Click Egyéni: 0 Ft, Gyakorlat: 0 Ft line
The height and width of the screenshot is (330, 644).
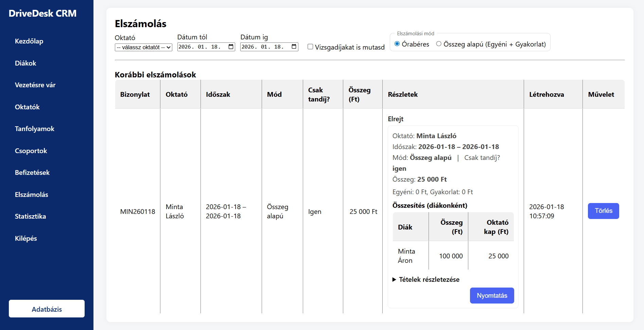pyautogui.click(x=433, y=192)
